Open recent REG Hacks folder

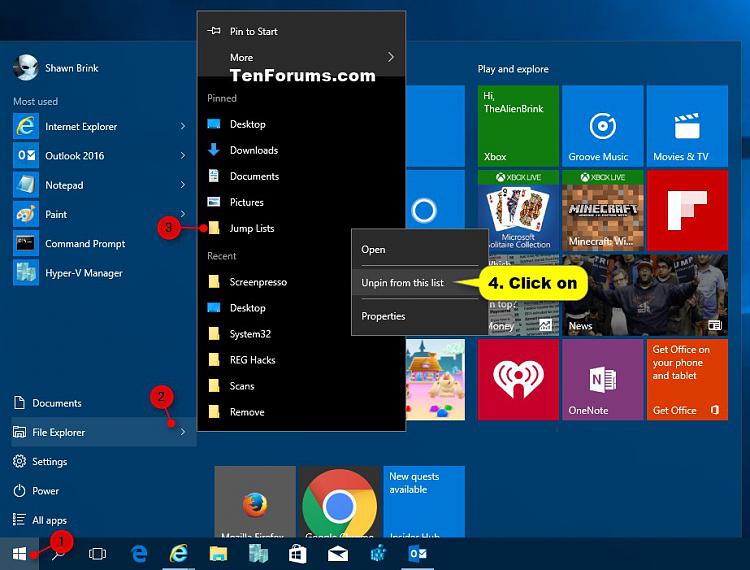click(x=301, y=360)
